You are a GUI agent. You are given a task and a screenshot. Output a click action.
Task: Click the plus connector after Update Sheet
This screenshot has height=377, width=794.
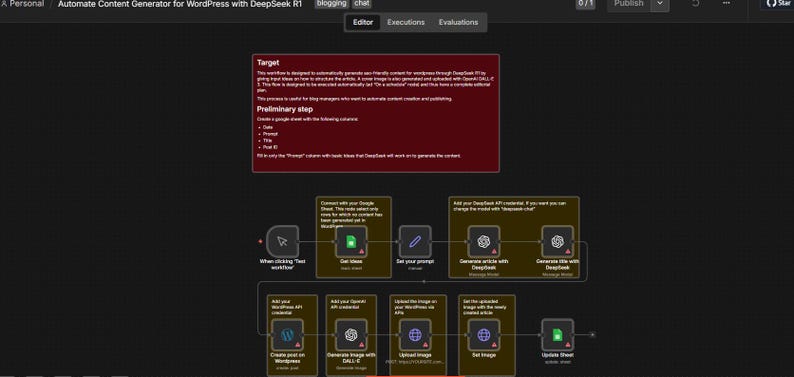point(592,334)
